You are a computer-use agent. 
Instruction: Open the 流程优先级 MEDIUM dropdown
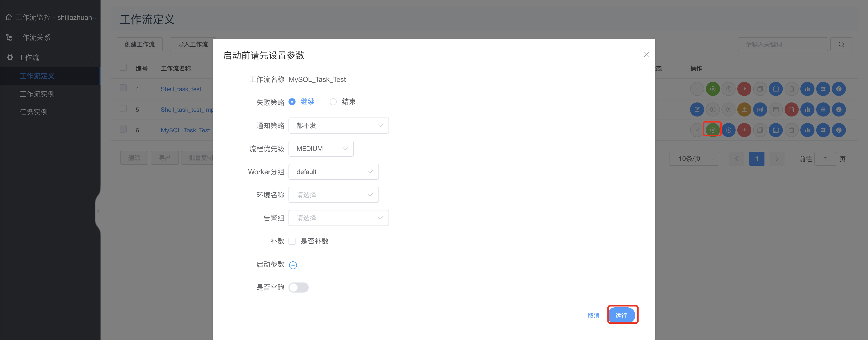pos(321,149)
